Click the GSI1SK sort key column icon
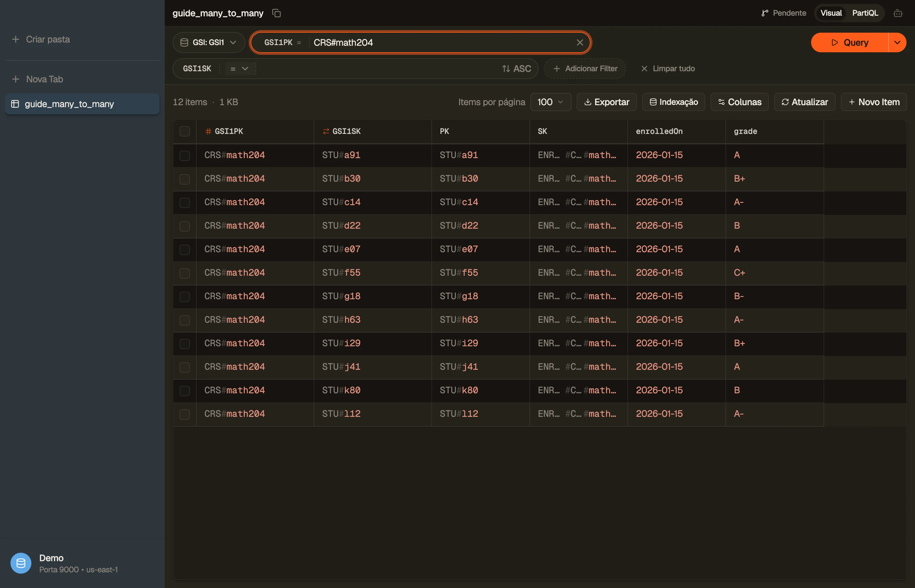Image resolution: width=915 pixels, height=588 pixels. click(x=326, y=131)
